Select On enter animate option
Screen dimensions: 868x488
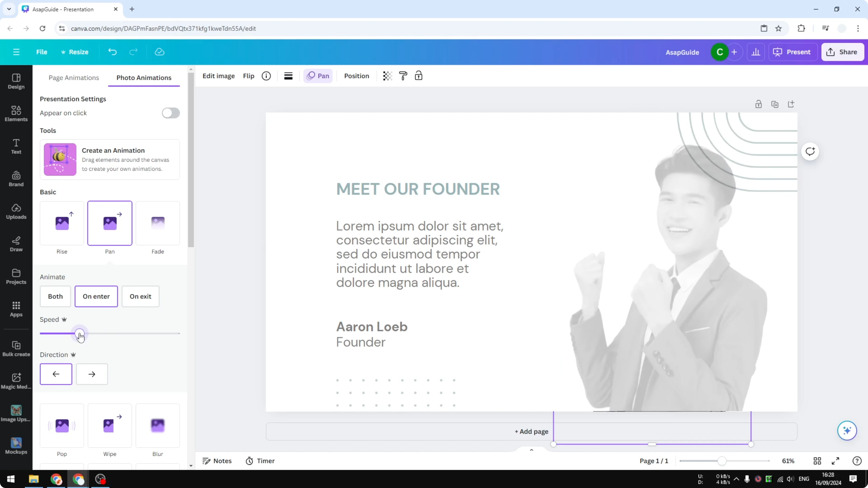coord(96,296)
